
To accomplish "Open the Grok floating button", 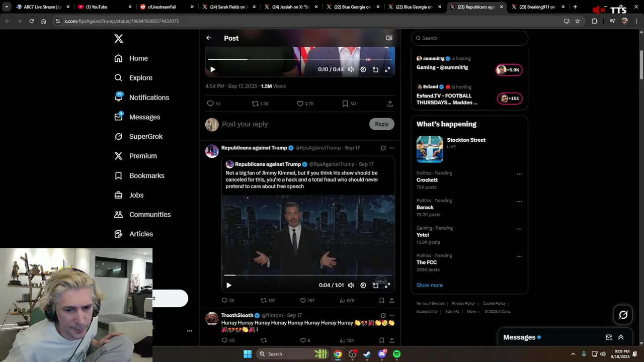I will point(623,315).
